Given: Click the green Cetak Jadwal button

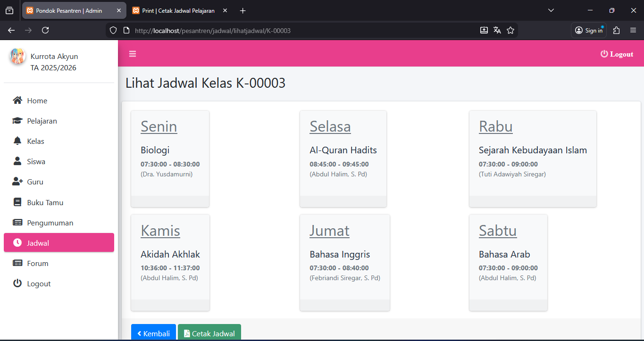Looking at the screenshot, I should [209, 333].
